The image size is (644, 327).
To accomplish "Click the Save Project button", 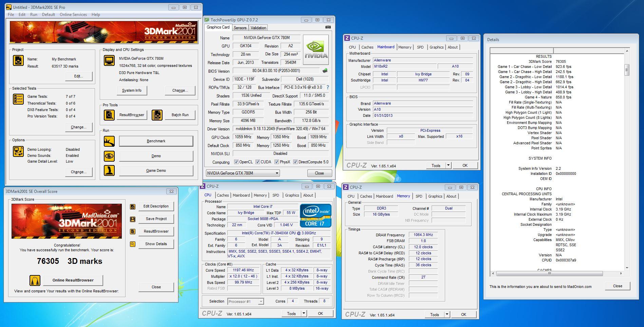I will click(x=156, y=219).
